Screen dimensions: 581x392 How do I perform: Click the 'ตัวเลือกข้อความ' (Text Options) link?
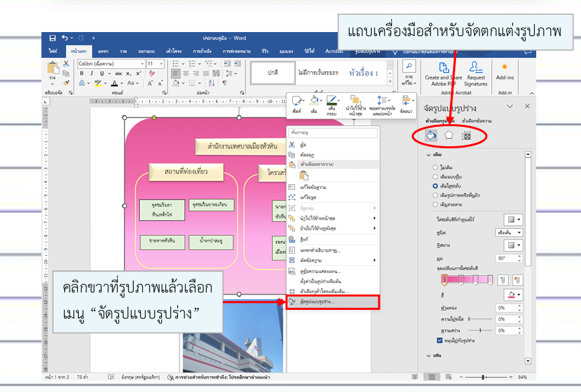[476, 120]
